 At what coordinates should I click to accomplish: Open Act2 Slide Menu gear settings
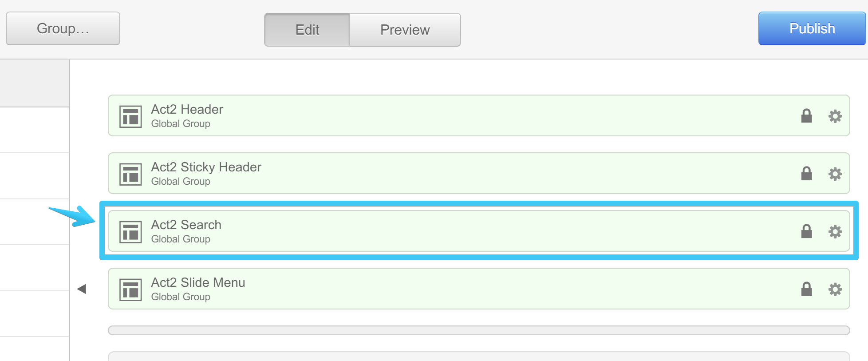[x=835, y=290]
